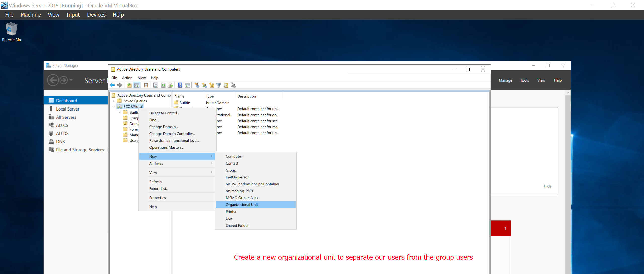
Task: Choose InetOrgPerson from the New submenu
Action: click(256, 177)
